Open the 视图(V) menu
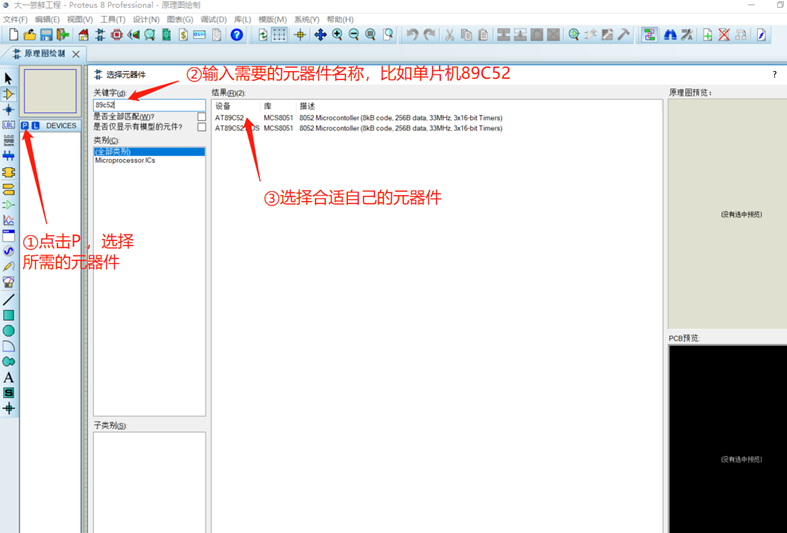Image resolution: width=787 pixels, height=533 pixels. (80, 19)
